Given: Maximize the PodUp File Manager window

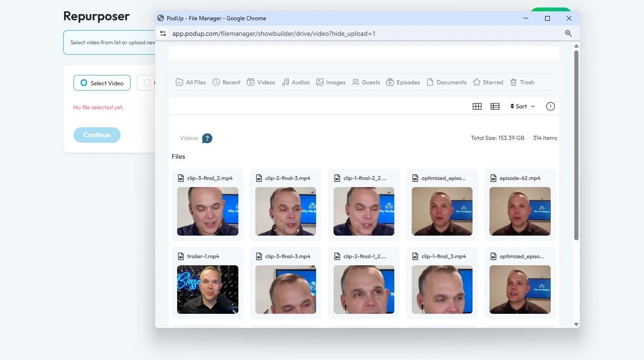Looking at the screenshot, I should point(547,18).
